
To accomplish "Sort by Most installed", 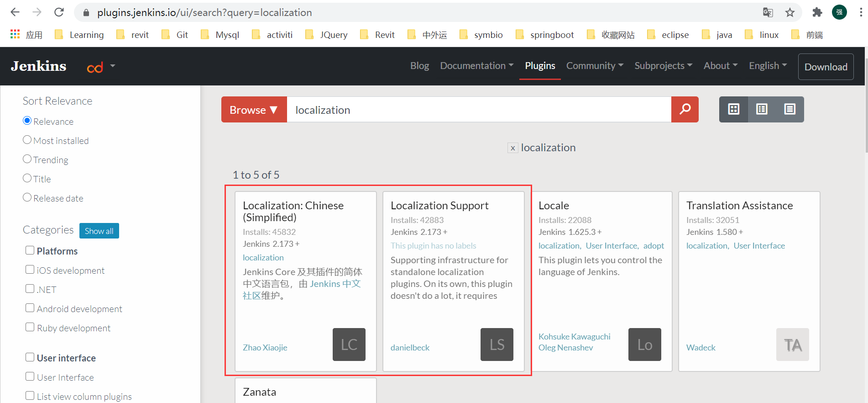I will [x=27, y=140].
